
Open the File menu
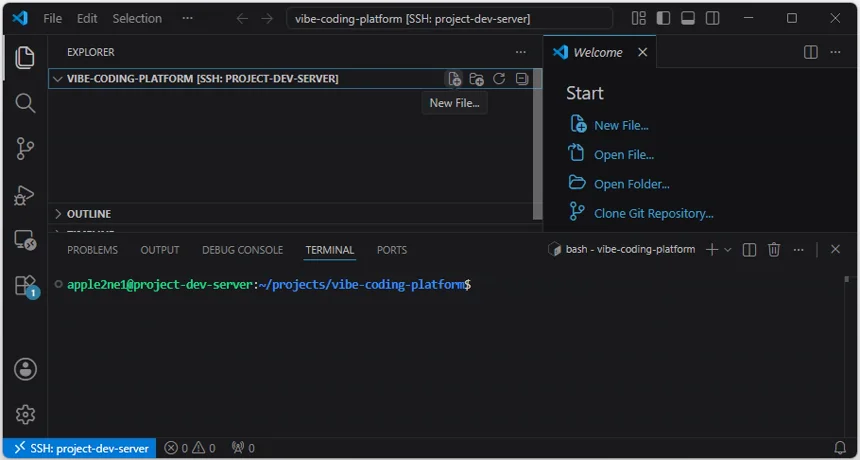[x=53, y=19]
